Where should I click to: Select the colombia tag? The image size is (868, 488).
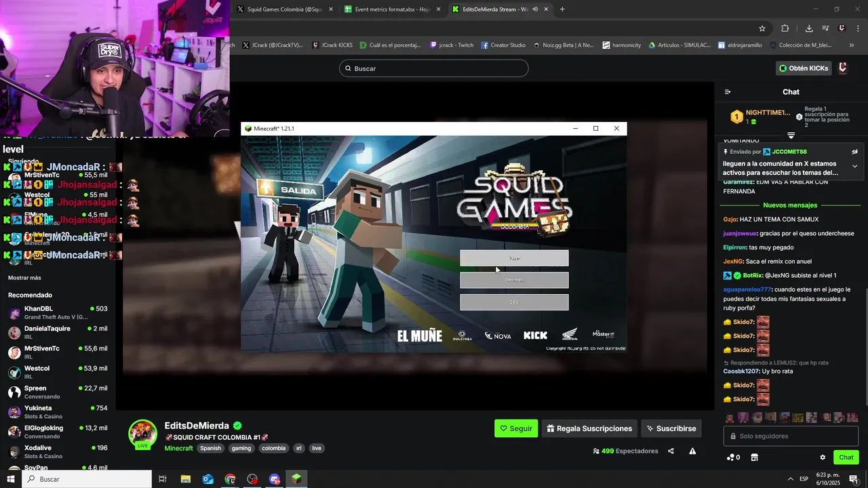273,448
